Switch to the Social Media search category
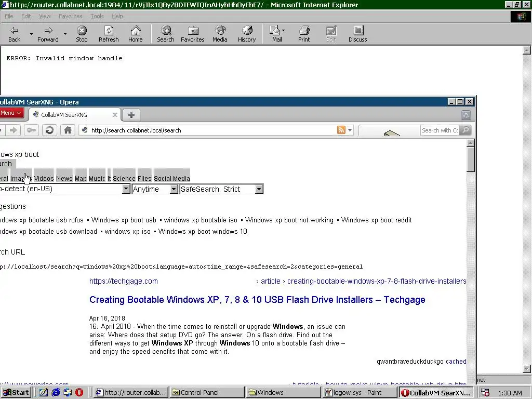532x399 pixels. pyautogui.click(x=171, y=179)
